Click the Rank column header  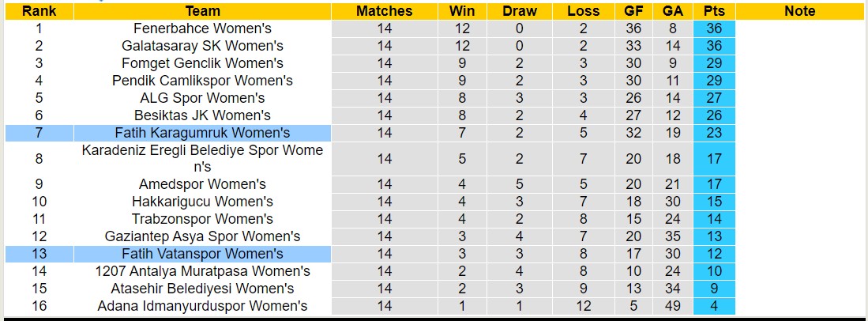click(38, 11)
